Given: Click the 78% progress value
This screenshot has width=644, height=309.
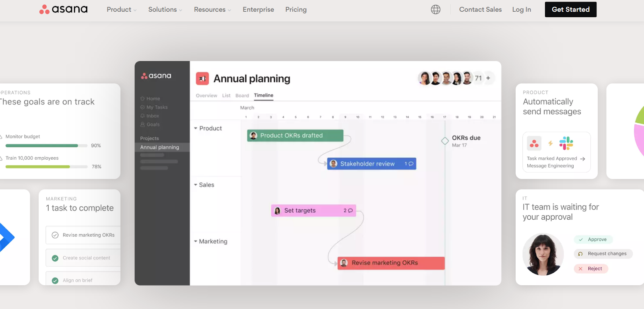Looking at the screenshot, I should (97, 167).
